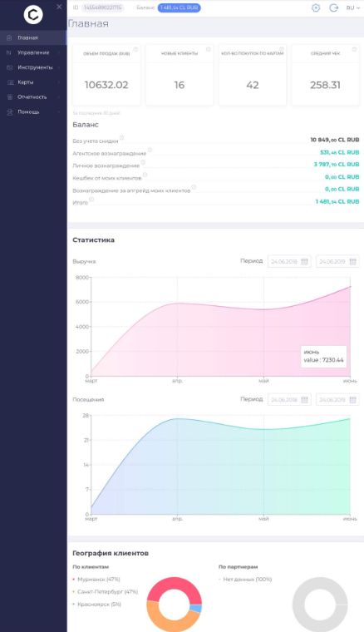Click the Карты sidebar icon
This screenshot has height=632, width=364.
pos(10,82)
